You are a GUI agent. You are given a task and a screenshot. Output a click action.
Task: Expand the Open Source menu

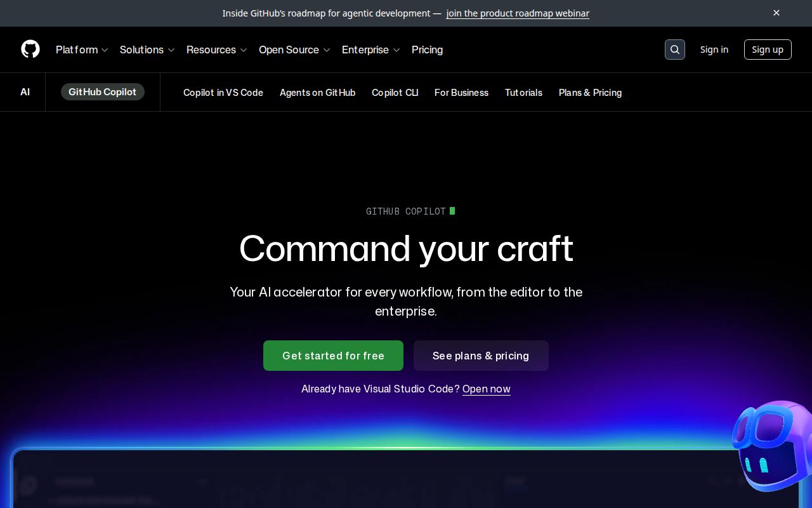tap(294, 50)
